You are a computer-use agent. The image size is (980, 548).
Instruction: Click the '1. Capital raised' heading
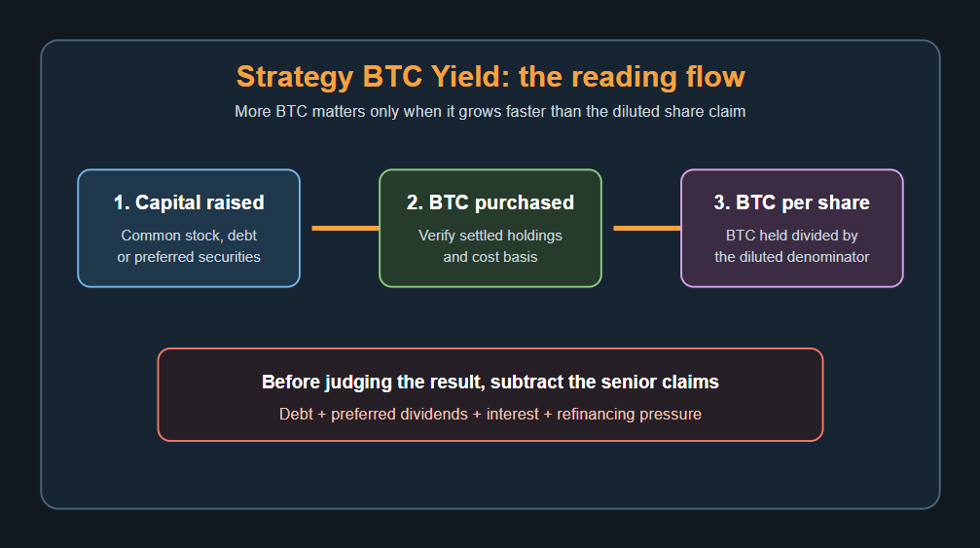[x=189, y=202]
